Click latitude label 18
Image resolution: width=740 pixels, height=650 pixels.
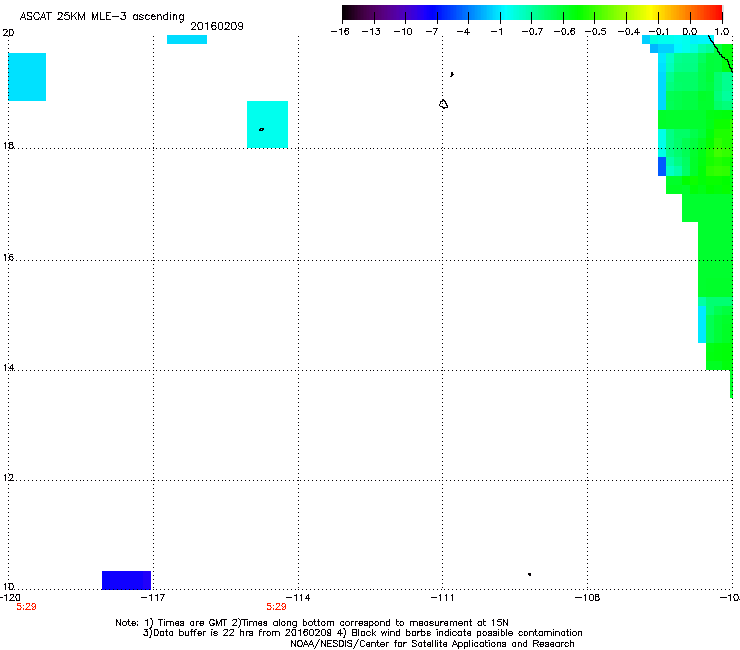(8, 145)
